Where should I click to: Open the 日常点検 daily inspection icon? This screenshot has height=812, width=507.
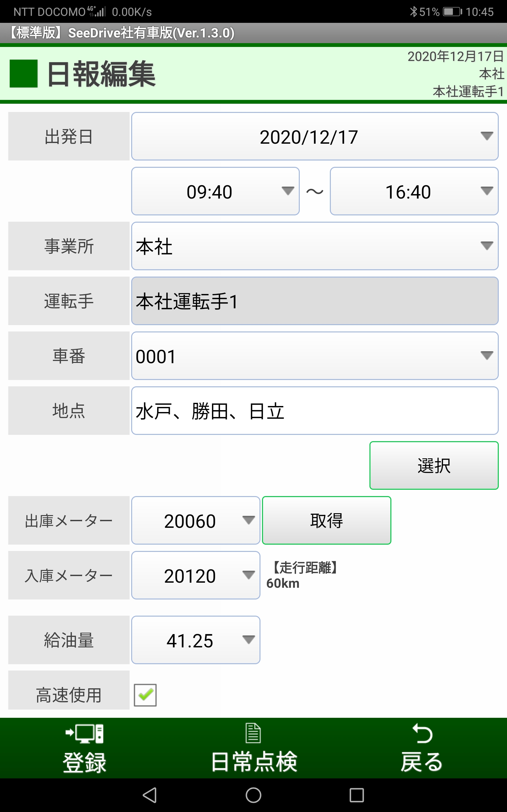pyautogui.click(x=253, y=733)
